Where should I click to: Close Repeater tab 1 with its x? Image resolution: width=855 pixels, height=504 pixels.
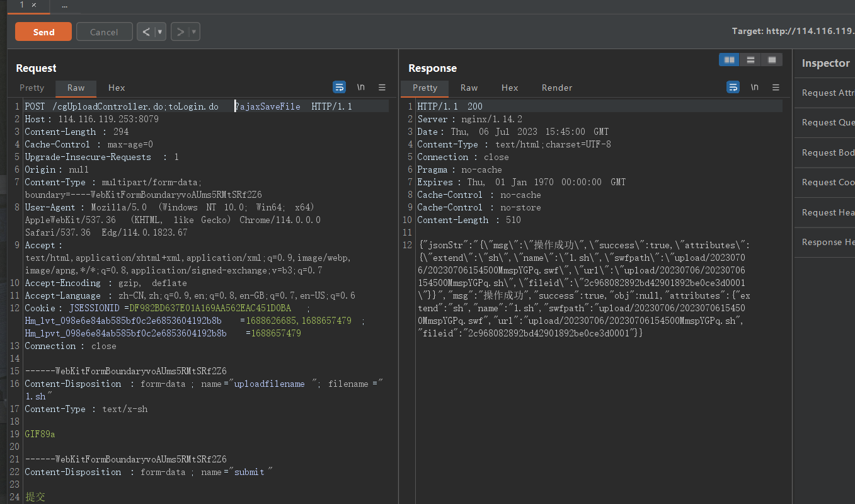[x=34, y=5]
